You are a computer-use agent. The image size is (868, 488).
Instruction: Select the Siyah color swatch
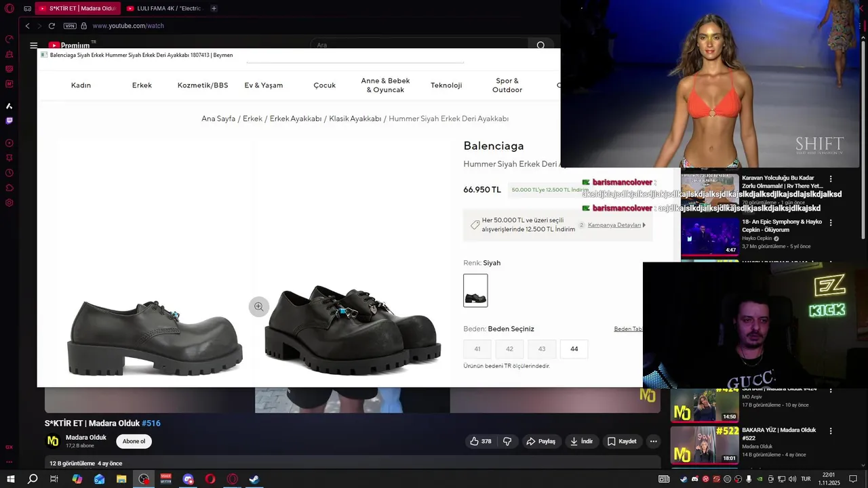click(x=475, y=290)
